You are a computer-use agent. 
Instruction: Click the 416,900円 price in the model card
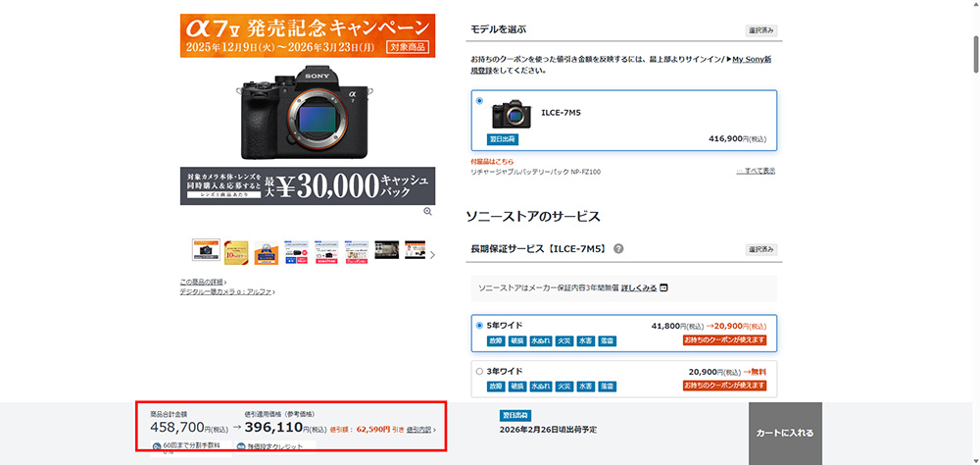[738, 139]
